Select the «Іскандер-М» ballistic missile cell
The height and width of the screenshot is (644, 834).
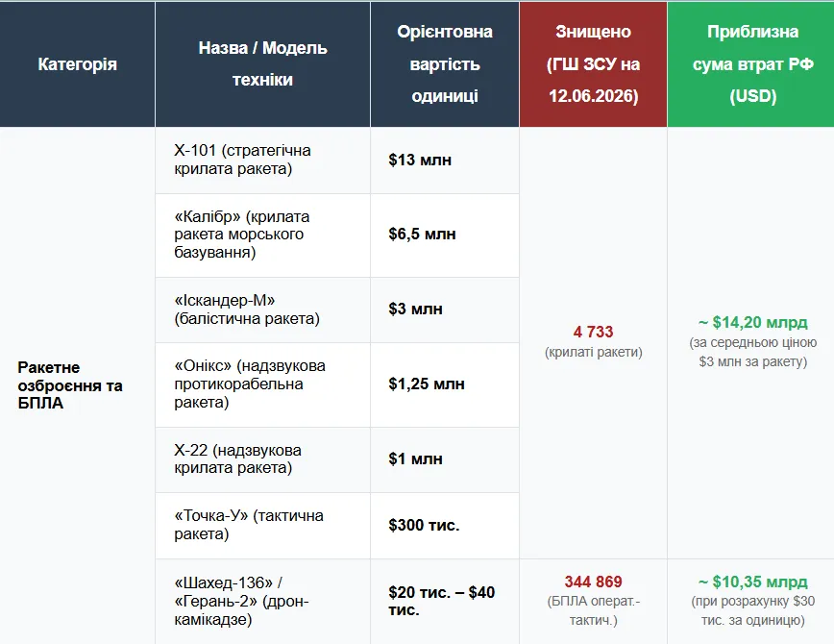262,310
